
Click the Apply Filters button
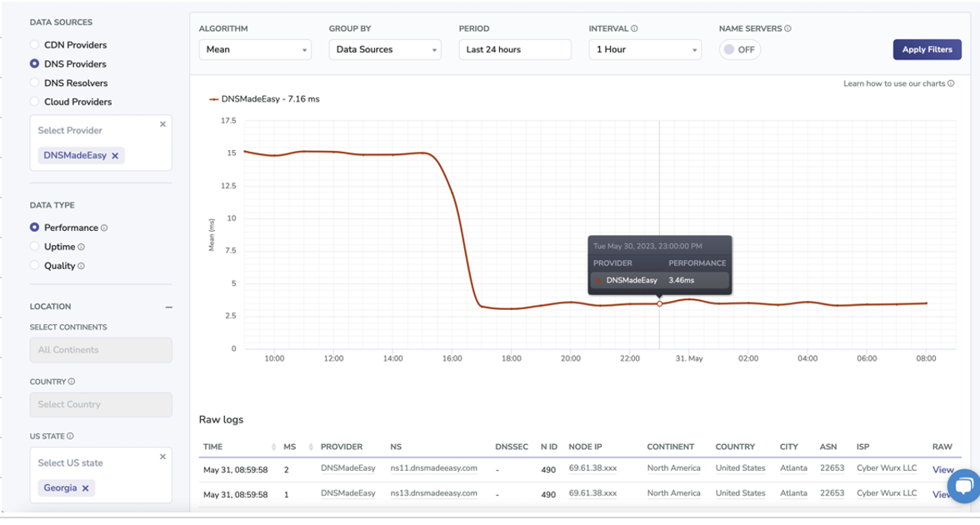coord(927,50)
